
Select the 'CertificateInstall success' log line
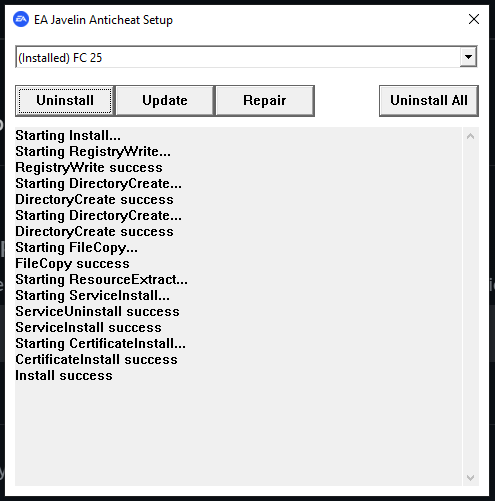[96, 360]
